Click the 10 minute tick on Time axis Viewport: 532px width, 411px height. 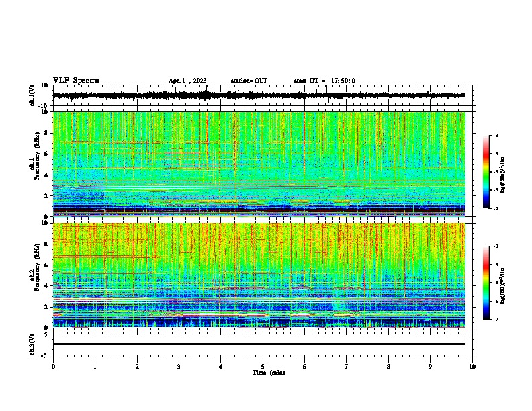pyautogui.click(x=472, y=367)
